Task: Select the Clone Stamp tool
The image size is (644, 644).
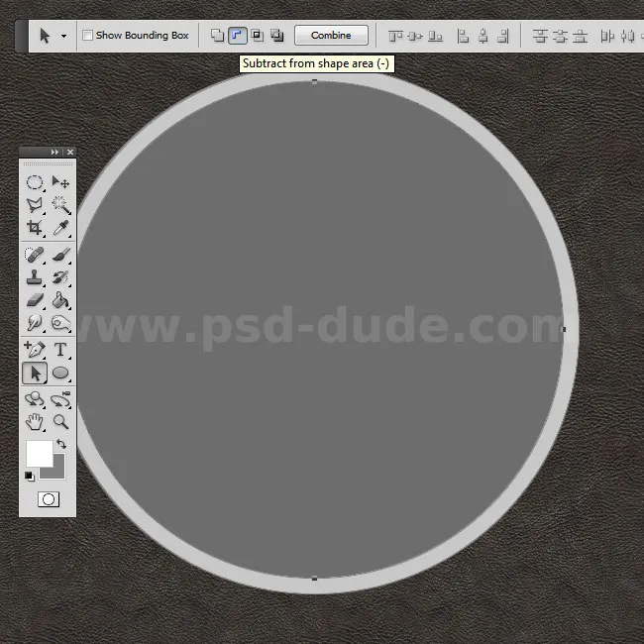Action: (35, 277)
